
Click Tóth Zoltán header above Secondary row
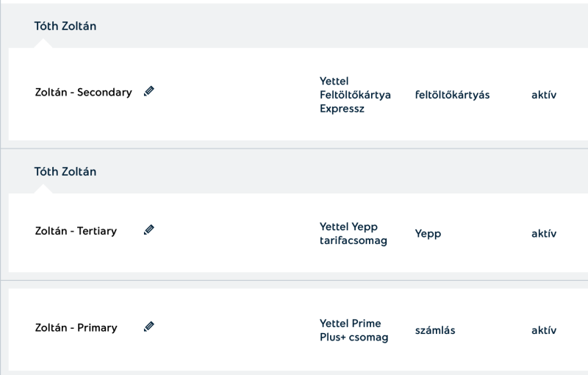tap(65, 26)
